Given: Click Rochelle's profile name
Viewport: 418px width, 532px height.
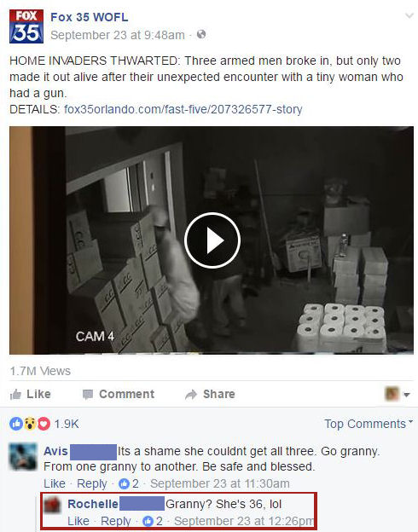Looking at the screenshot, I should click(x=92, y=504).
